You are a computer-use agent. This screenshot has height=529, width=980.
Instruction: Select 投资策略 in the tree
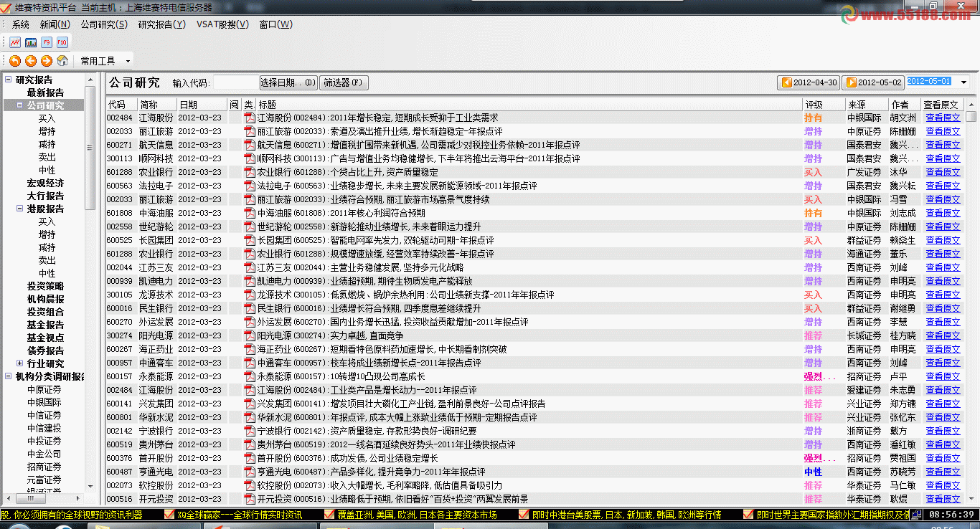tap(46, 286)
